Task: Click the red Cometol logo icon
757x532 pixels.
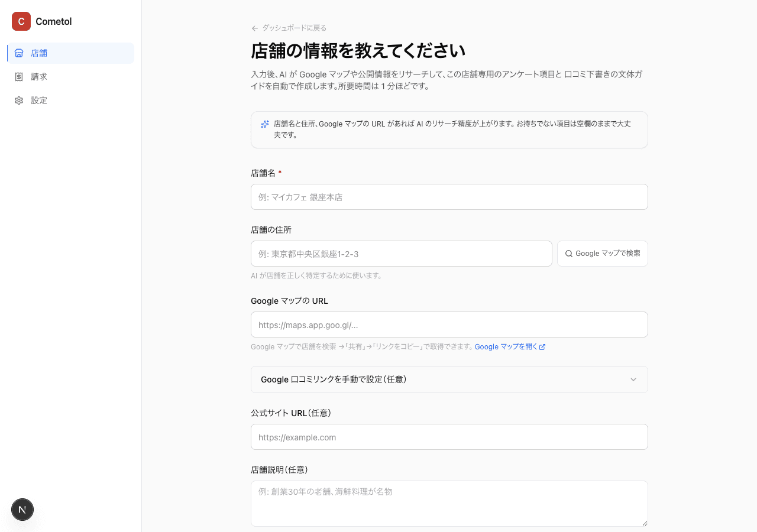Action: [21, 21]
